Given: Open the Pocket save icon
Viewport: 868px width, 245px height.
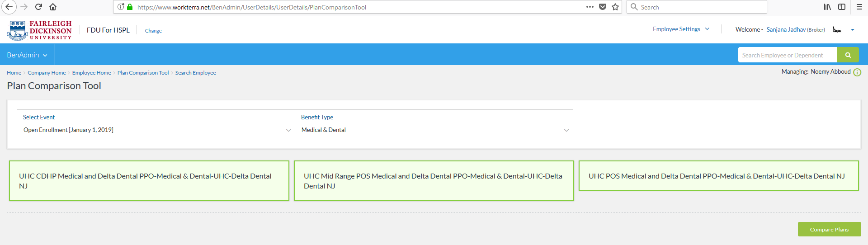Looking at the screenshot, I should tap(603, 7).
